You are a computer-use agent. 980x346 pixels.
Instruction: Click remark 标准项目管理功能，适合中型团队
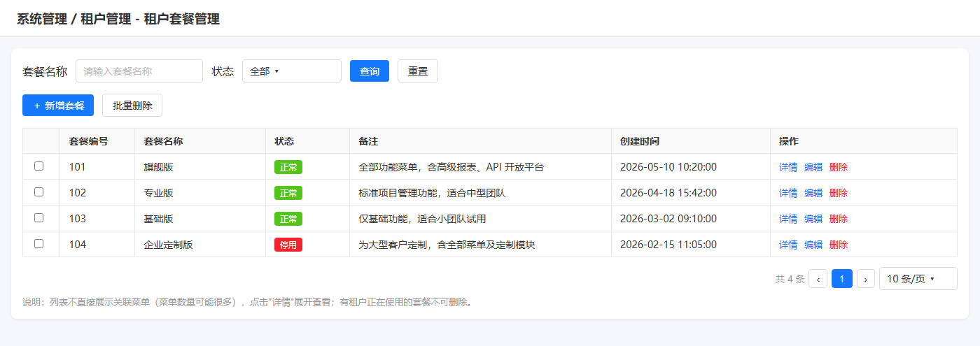431,193
